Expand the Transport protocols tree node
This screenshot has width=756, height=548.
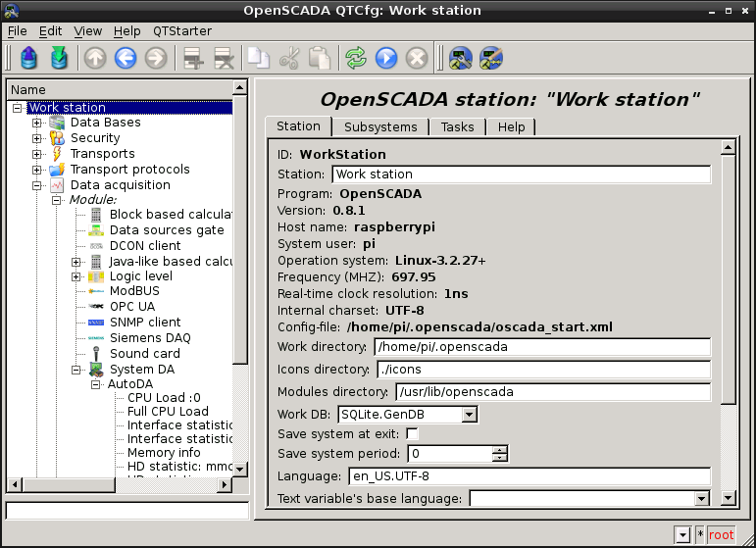[x=37, y=170]
